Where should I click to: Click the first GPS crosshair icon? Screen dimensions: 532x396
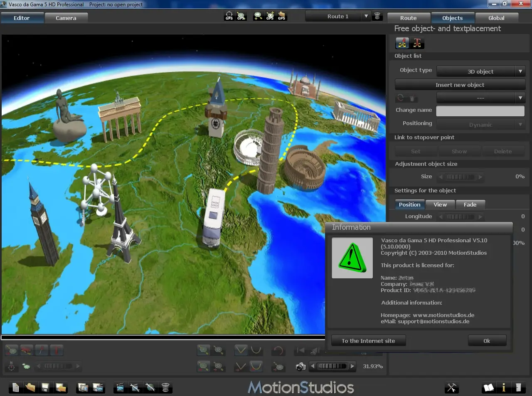[x=229, y=16]
